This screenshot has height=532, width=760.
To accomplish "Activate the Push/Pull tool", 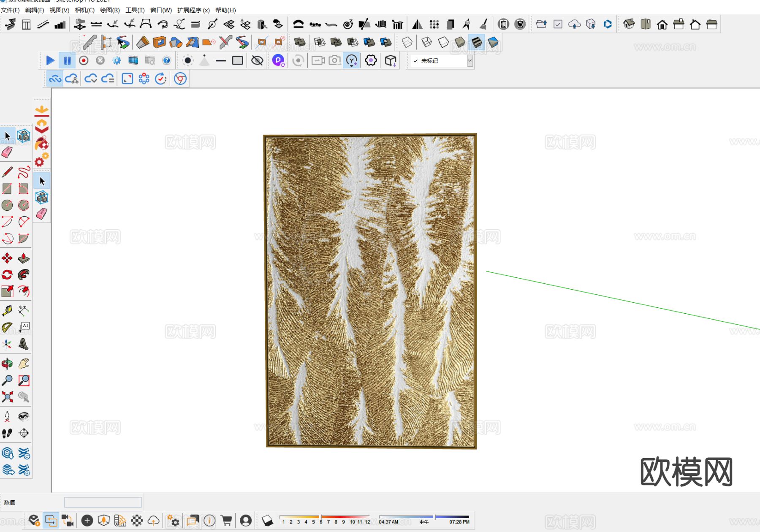I will (24, 258).
